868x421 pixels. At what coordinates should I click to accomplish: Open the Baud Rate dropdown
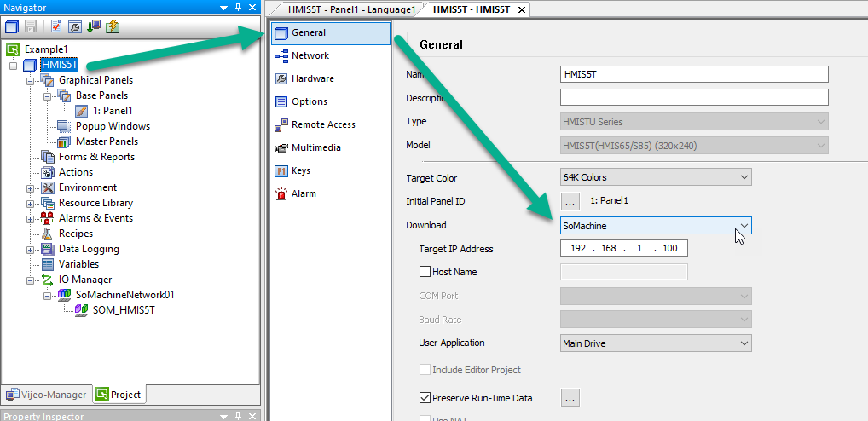coord(656,320)
